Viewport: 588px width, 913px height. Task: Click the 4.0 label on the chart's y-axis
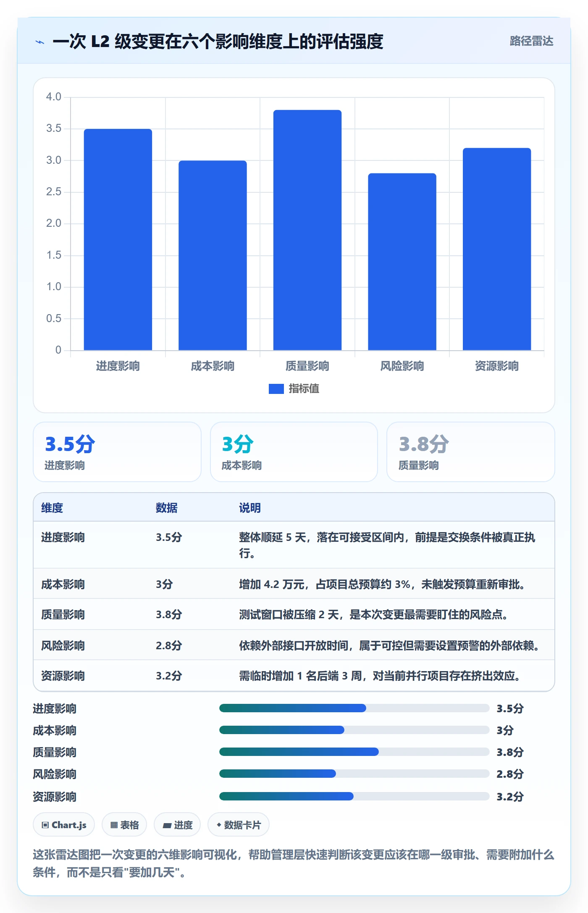[x=54, y=97]
